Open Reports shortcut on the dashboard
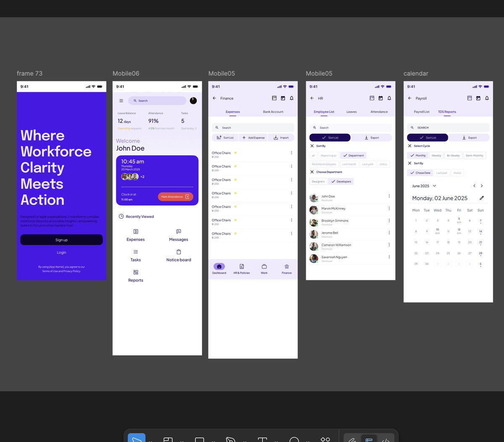This screenshot has height=442, width=504. [x=136, y=276]
